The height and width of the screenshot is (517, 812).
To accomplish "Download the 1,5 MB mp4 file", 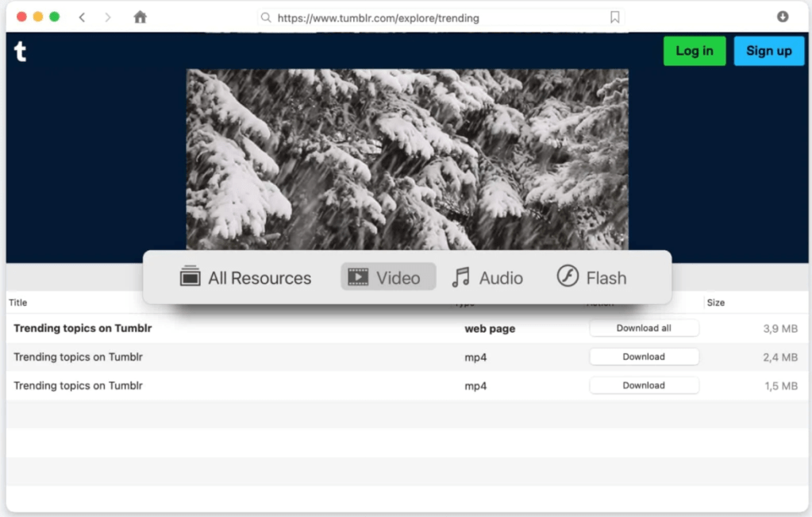I will click(644, 385).
